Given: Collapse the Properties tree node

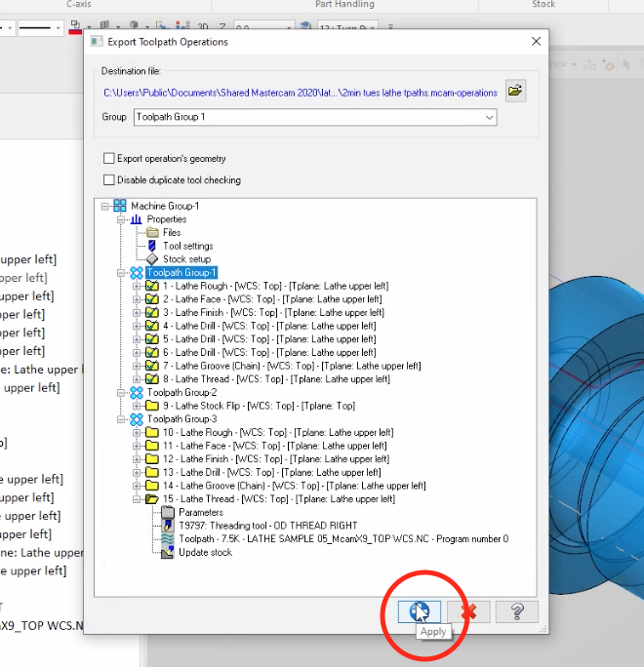Looking at the screenshot, I should click(x=121, y=219).
